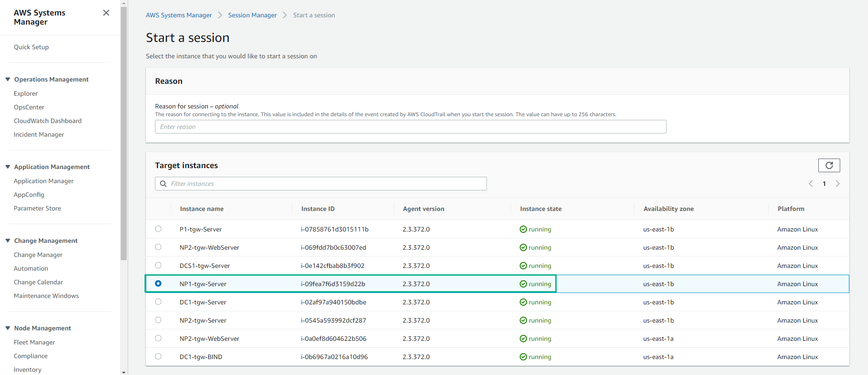Open Fleet Manager
The height and width of the screenshot is (375, 868).
coord(34,342)
